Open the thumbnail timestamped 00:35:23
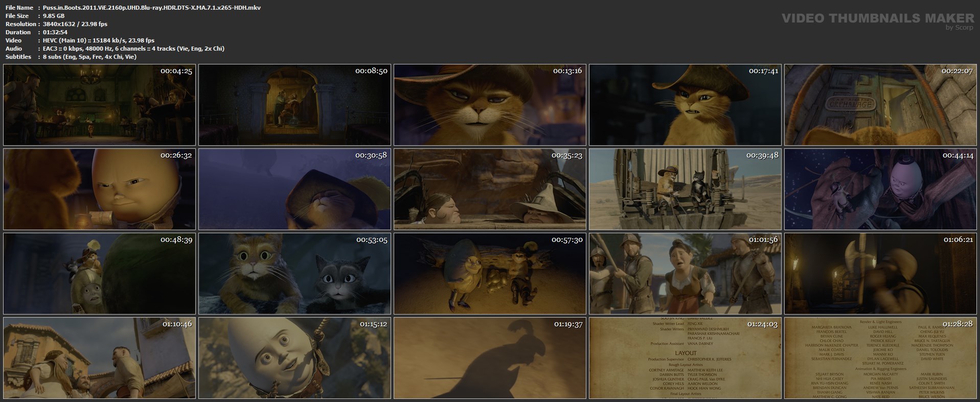 tap(490, 189)
